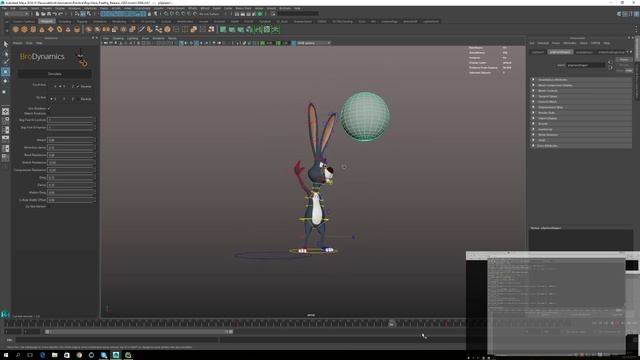This screenshot has width=640, height=360.
Task: Click the Redo icon in status line
Action: click(60, 14)
